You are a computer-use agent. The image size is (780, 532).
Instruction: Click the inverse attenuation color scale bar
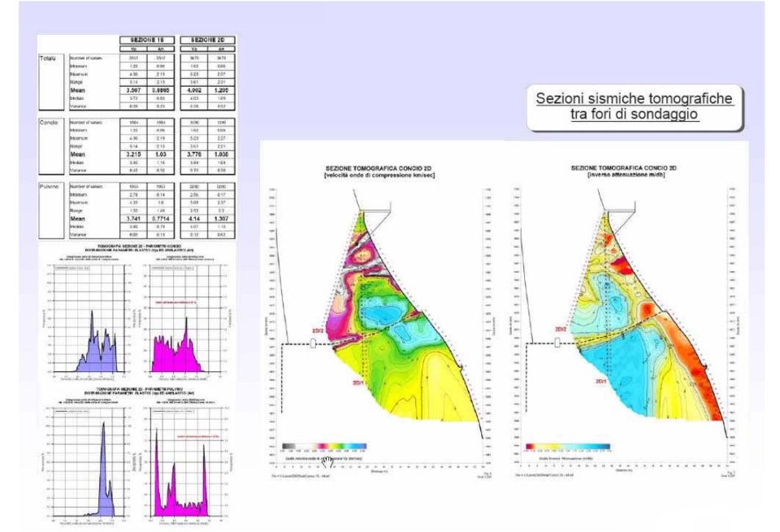[x=568, y=447]
